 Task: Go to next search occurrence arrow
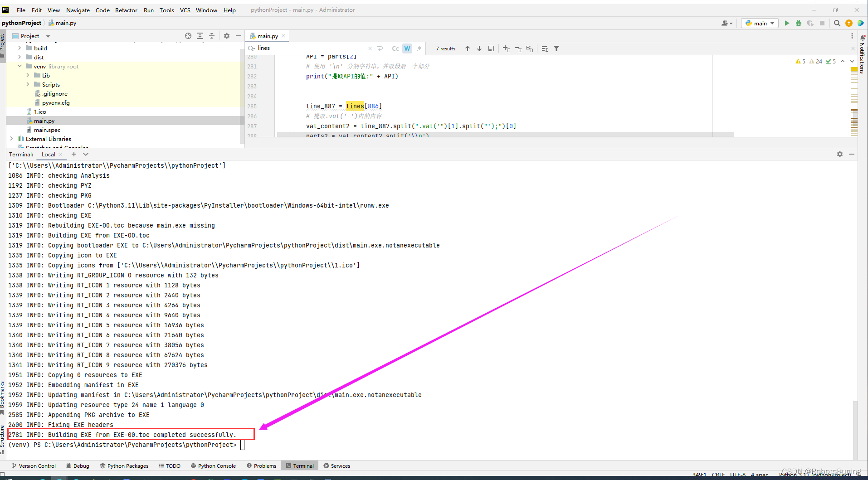[x=479, y=48]
